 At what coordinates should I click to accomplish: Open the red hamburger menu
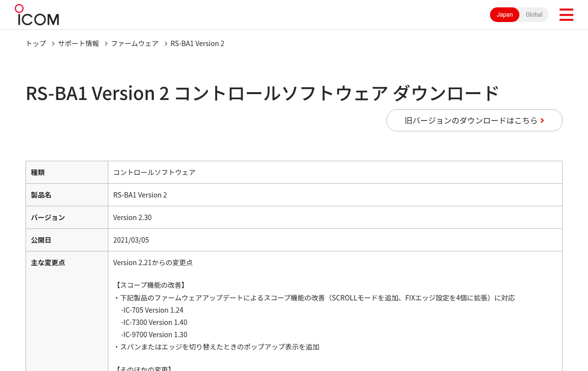[x=566, y=15]
